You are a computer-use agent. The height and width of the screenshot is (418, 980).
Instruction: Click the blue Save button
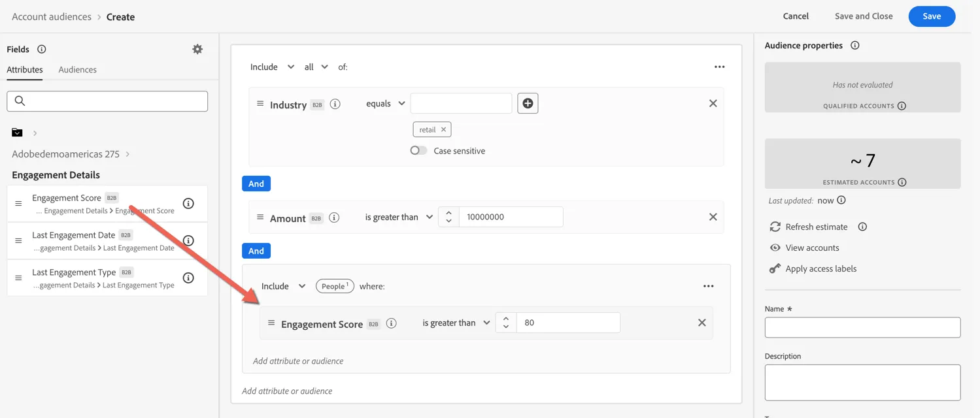point(932,16)
